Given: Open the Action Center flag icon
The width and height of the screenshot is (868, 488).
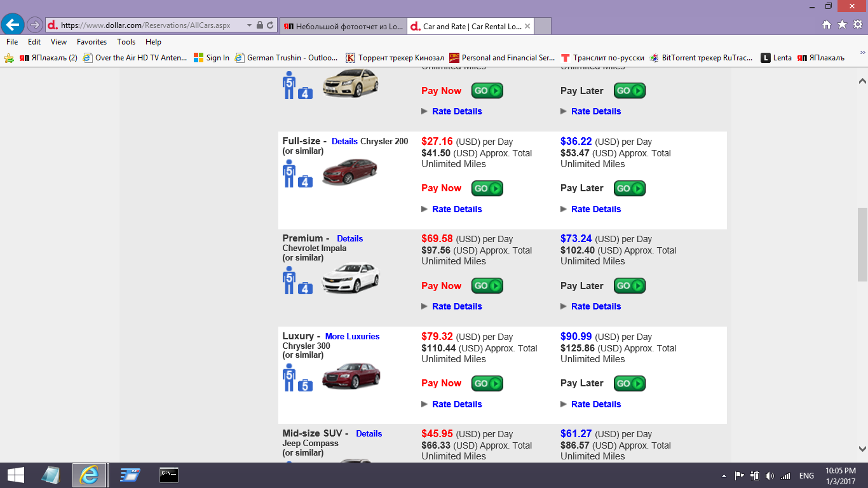Looking at the screenshot, I should [x=740, y=475].
